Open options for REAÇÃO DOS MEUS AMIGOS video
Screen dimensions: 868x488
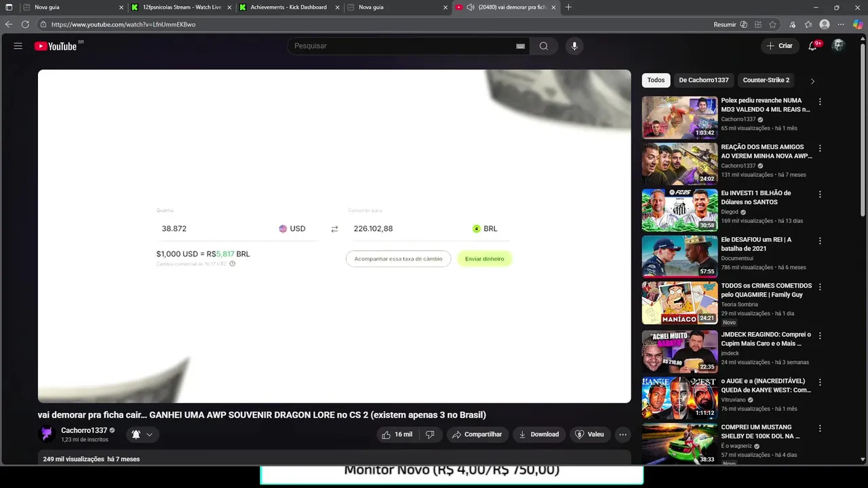coord(820,148)
